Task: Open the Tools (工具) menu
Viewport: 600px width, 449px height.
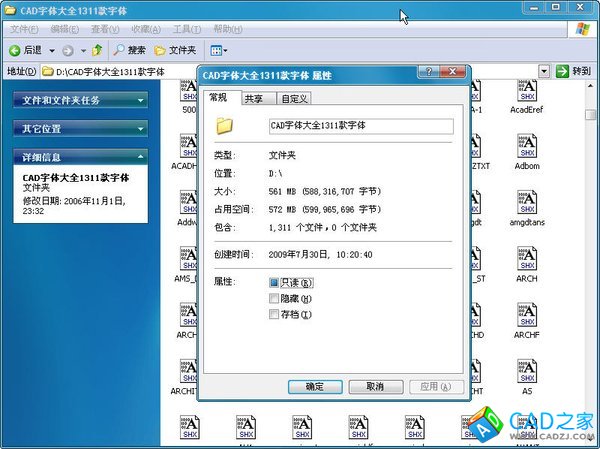Action: point(187,29)
